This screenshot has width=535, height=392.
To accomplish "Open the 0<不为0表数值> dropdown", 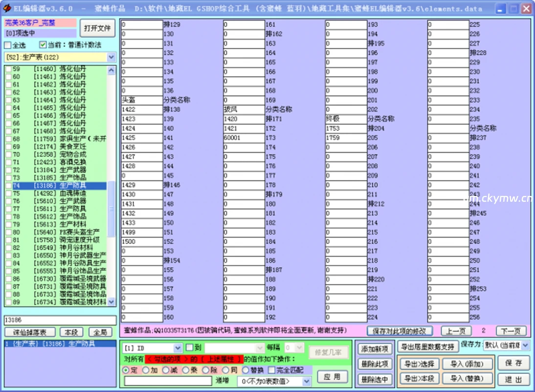I will pos(307,381).
